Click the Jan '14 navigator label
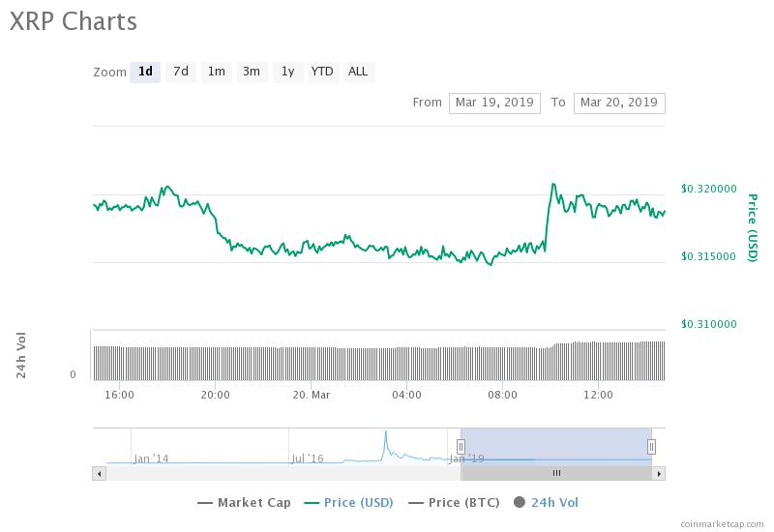The image size is (774, 532). [x=151, y=458]
